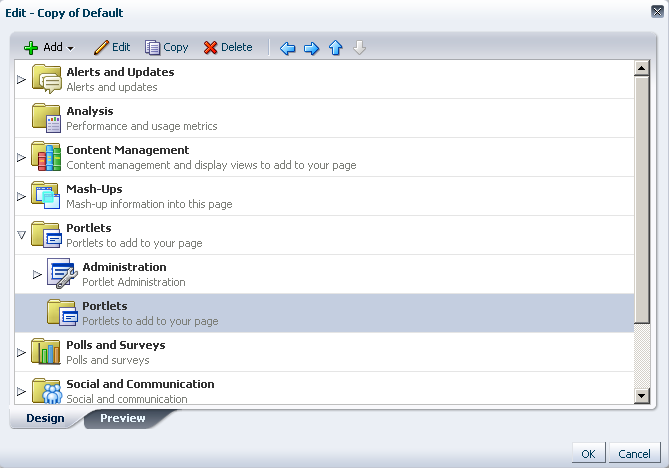Click the Cancel button
Screen dimensions: 669x468
(x=634, y=454)
